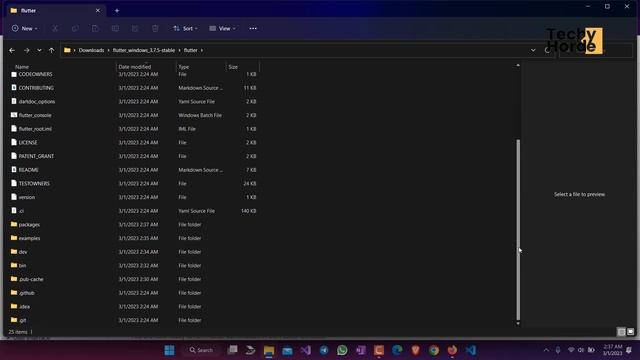This screenshot has width=640, height=360.
Task: Sort by Date modified column header
Action: coord(135,67)
